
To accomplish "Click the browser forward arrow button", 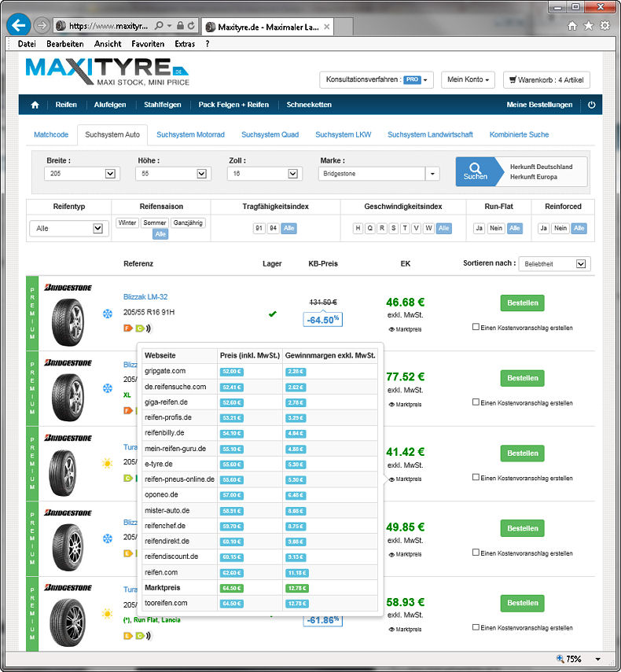I will [42, 26].
